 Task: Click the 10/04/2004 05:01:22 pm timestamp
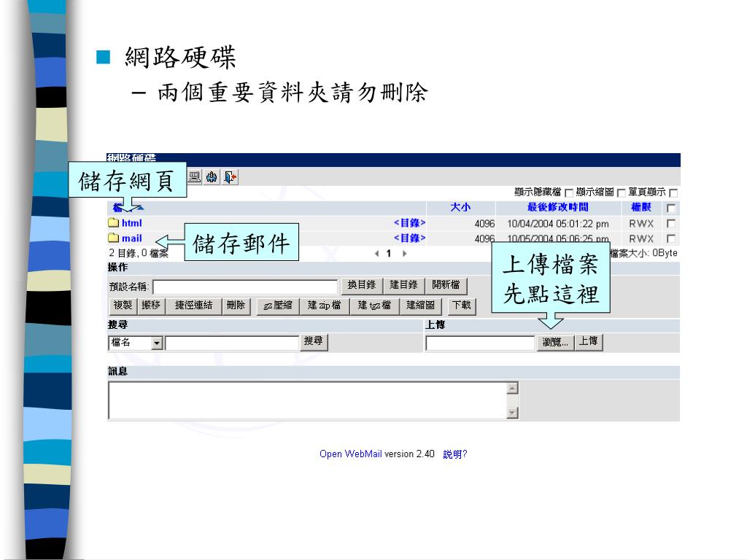(x=558, y=224)
